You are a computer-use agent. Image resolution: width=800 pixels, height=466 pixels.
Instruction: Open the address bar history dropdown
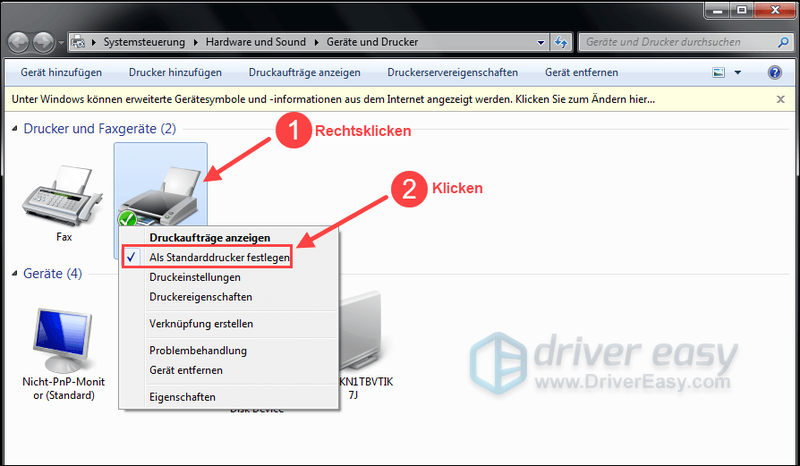[x=541, y=43]
